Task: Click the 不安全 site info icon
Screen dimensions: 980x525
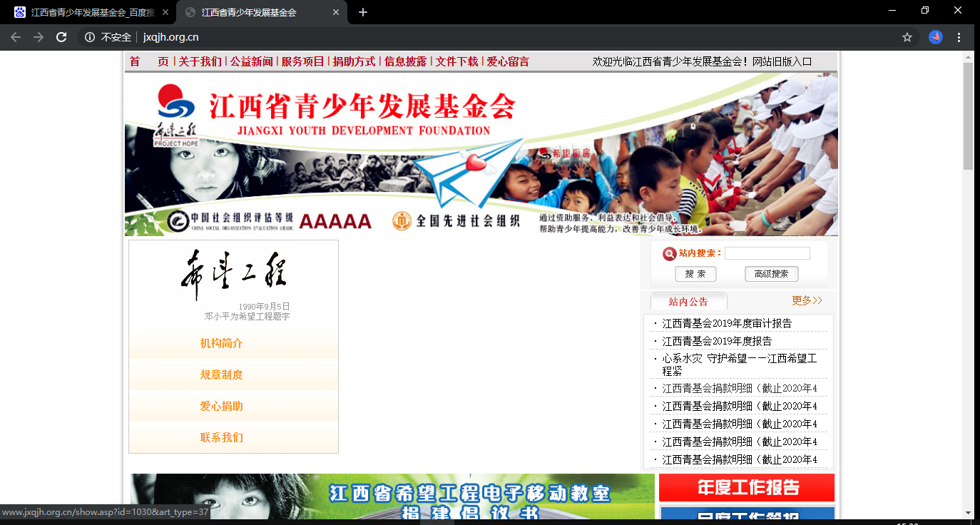Action: click(90, 37)
